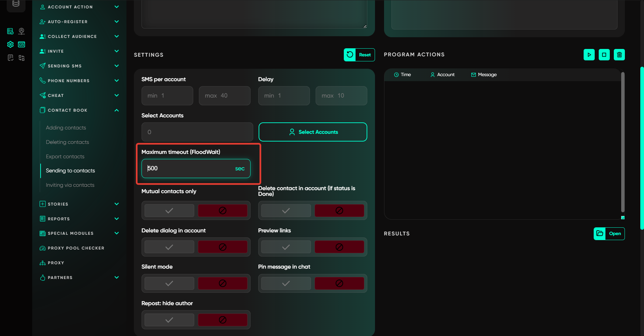This screenshot has height=336, width=644.
Task: Select Inviting via contacts menu item
Action: 70,185
